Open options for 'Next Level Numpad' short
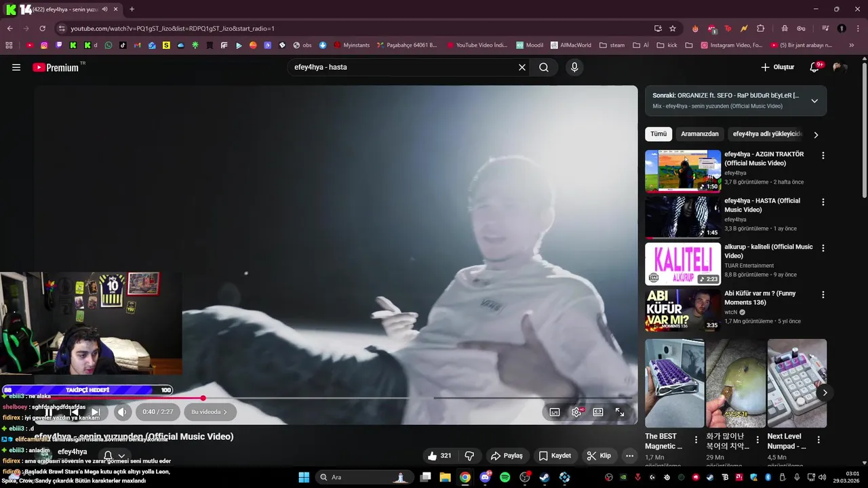Viewport: 868px width, 488px height. [818, 439]
